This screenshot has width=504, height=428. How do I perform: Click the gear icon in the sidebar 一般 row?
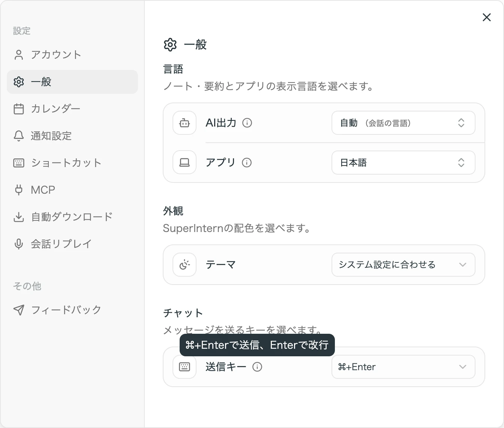point(19,82)
